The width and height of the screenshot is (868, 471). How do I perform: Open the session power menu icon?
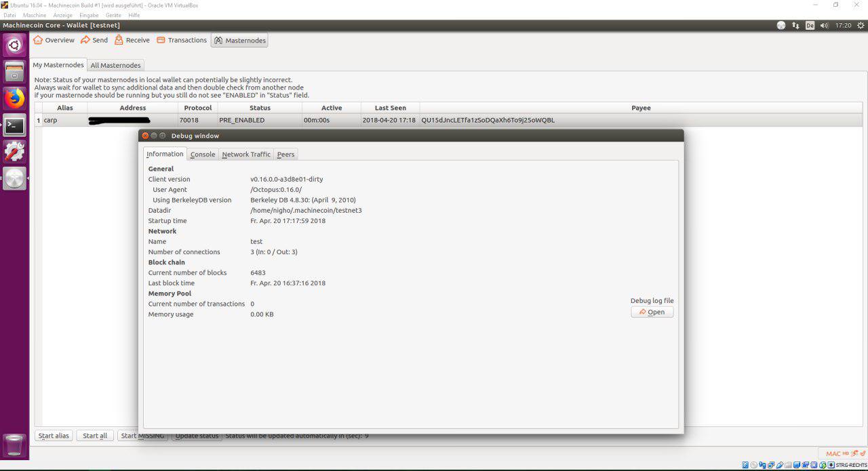(x=861, y=25)
